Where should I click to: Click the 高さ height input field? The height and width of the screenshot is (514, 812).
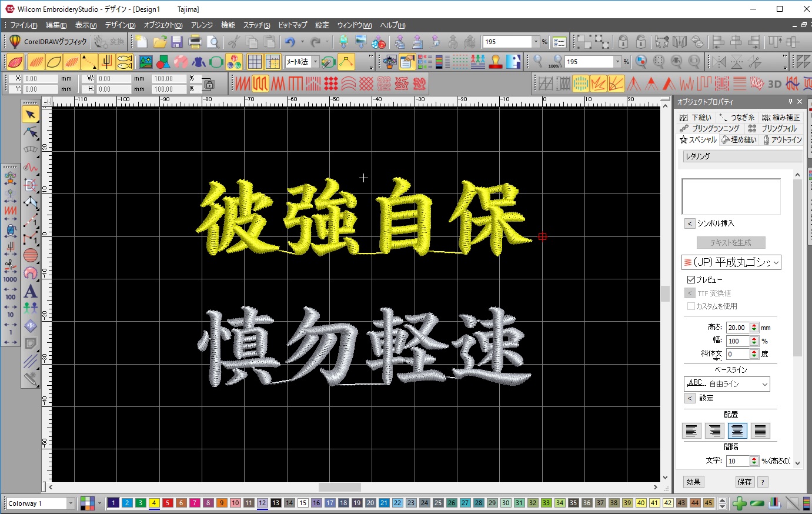coord(737,328)
